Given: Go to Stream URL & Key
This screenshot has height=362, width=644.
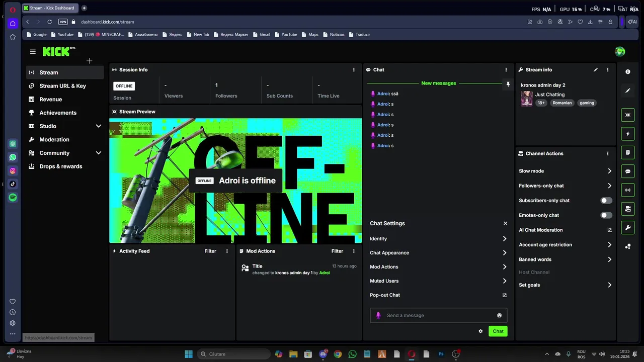Looking at the screenshot, I should [65, 86].
